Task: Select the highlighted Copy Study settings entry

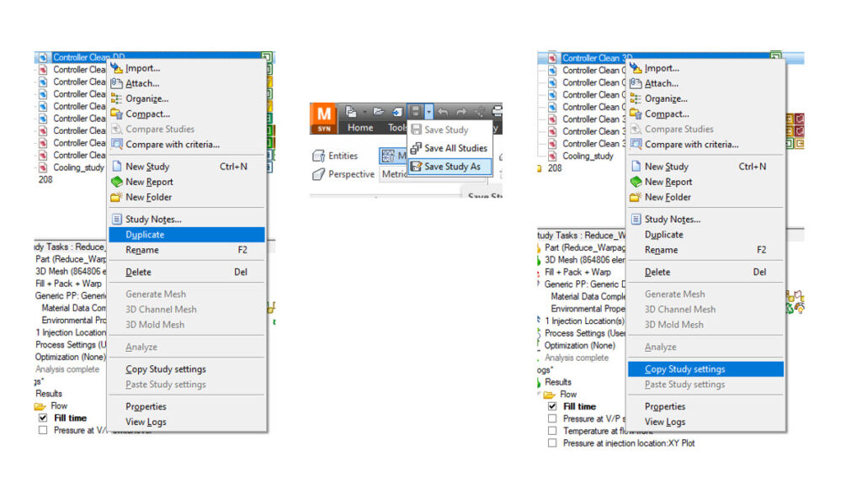Action: (x=706, y=369)
